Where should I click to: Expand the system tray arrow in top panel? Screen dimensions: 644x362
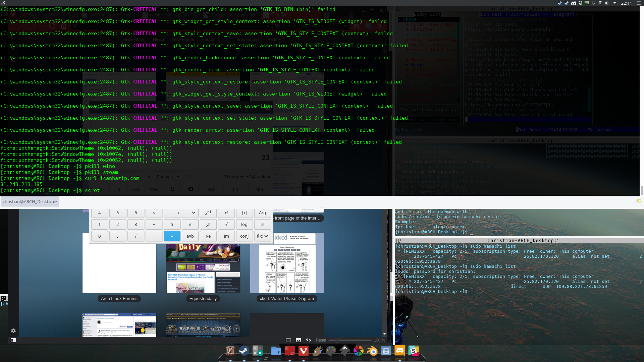[x=615, y=3]
